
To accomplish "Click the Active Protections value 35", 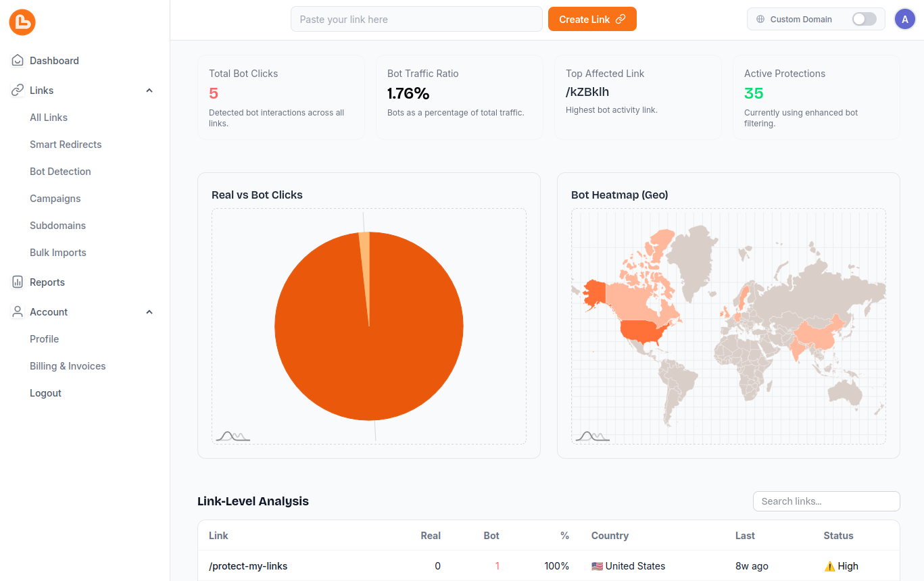I will tap(754, 93).
